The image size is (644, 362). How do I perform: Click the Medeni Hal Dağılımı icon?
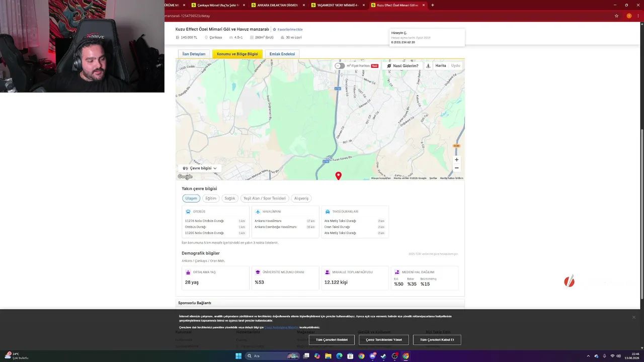[x=397, y=273]
